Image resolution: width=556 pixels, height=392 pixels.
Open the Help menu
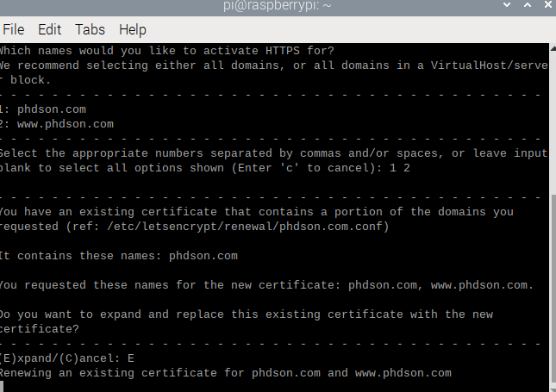[x=132, y=30]
